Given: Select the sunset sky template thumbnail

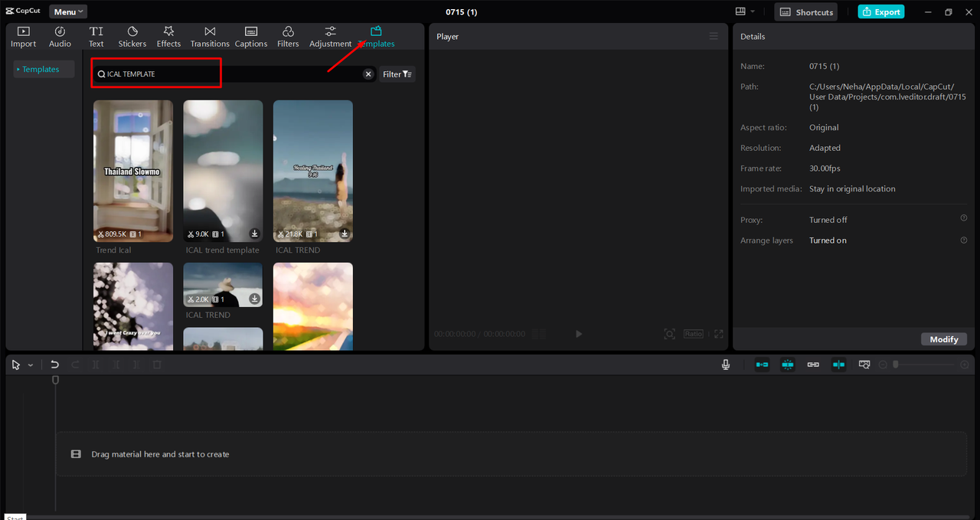Looking at the screenshot, I should click(313, 306).
